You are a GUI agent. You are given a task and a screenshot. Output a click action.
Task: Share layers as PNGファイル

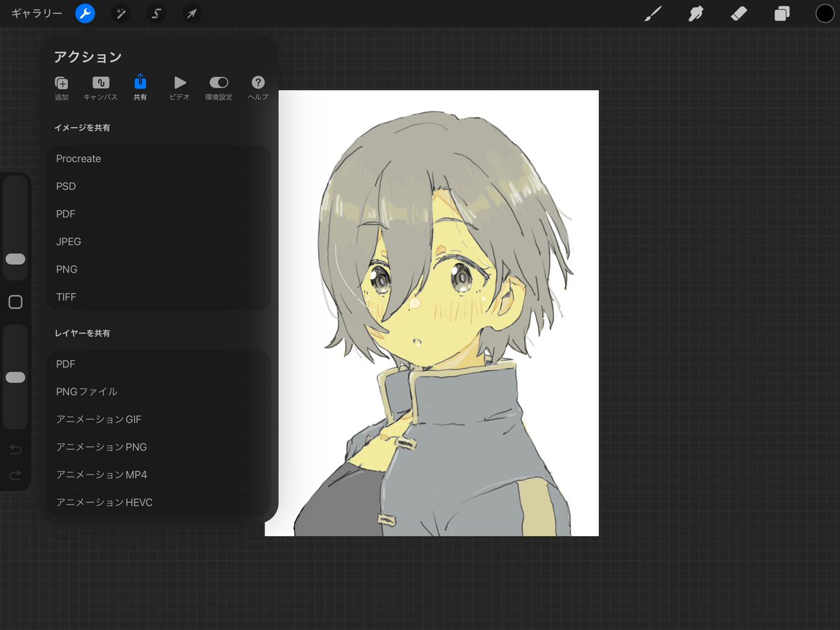tap(158, 392)
